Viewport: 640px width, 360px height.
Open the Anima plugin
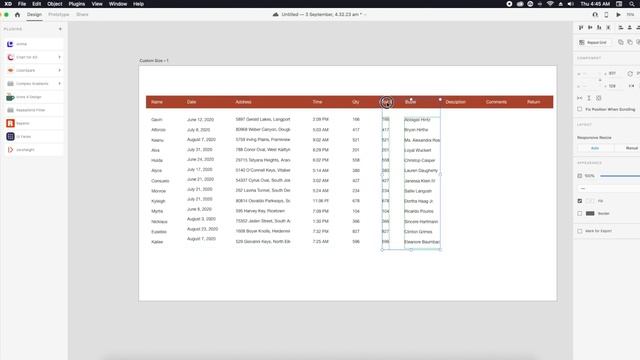coord(34,44)
